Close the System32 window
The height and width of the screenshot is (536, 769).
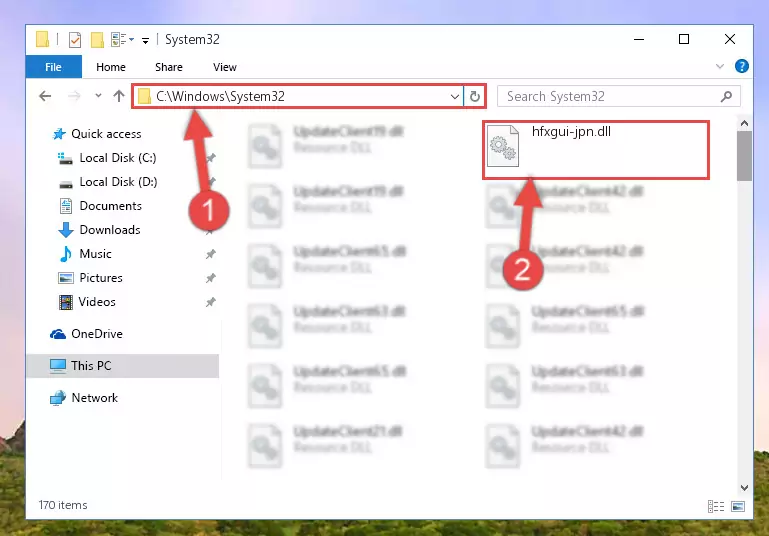730,39
